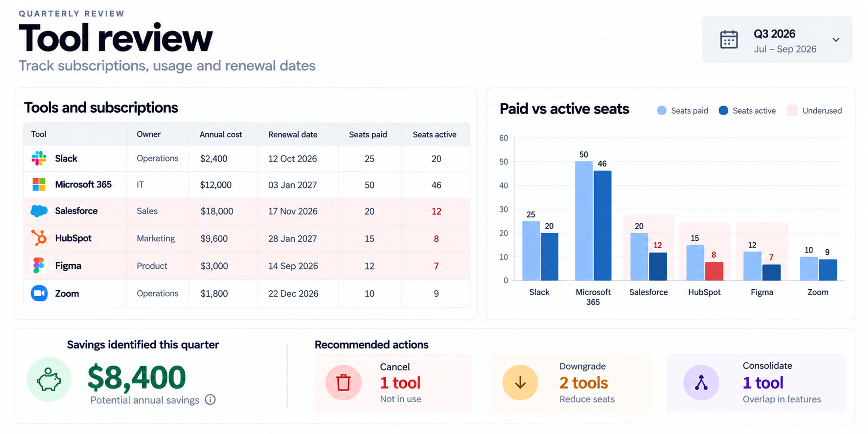Click the 22 Dec 2026 renewal date
Screen dimensions: 868x434
pyautogui.click(x=293, y=293)
